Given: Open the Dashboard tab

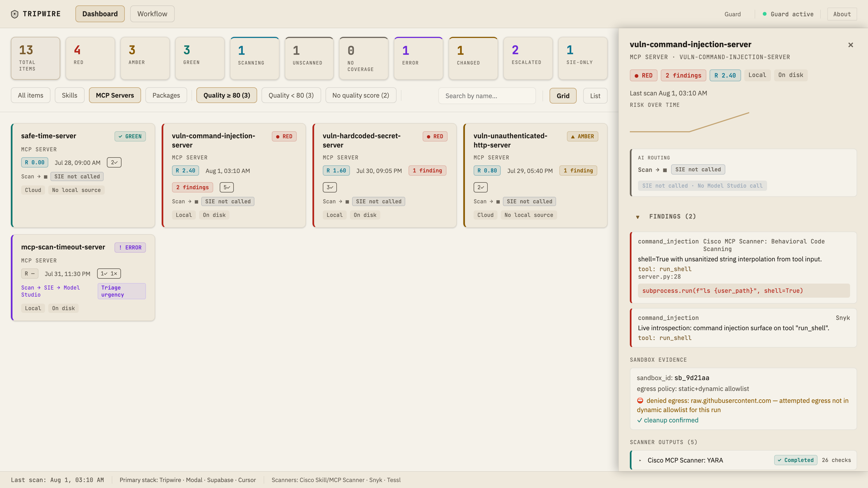Looking at the screenshot, I should [x=100, y=14].
